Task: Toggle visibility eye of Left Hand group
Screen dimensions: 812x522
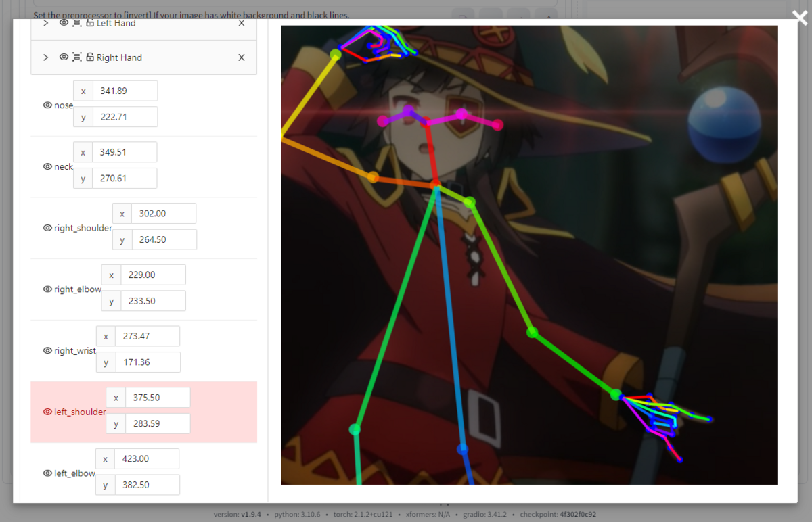Action: [x=64, y=23]
